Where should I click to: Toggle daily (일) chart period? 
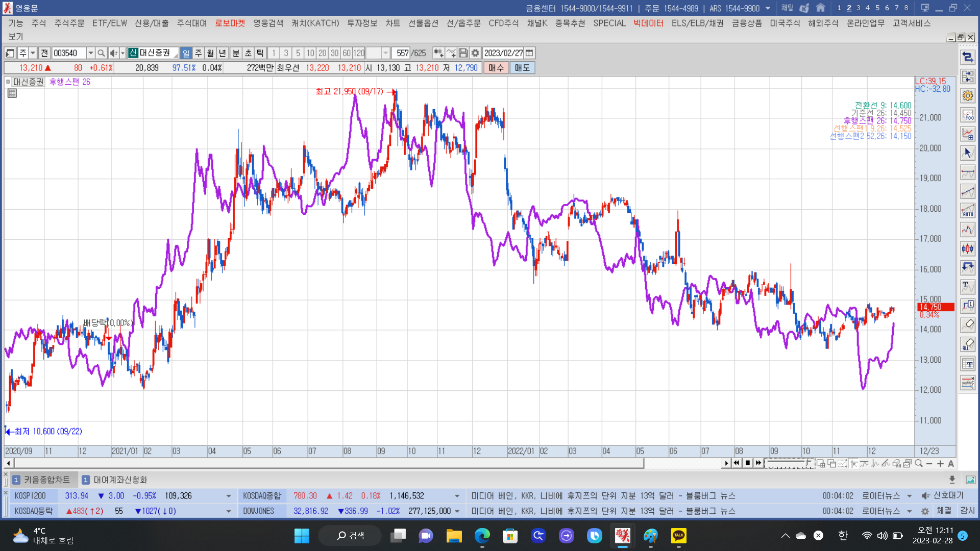click(x=186, y=53)
